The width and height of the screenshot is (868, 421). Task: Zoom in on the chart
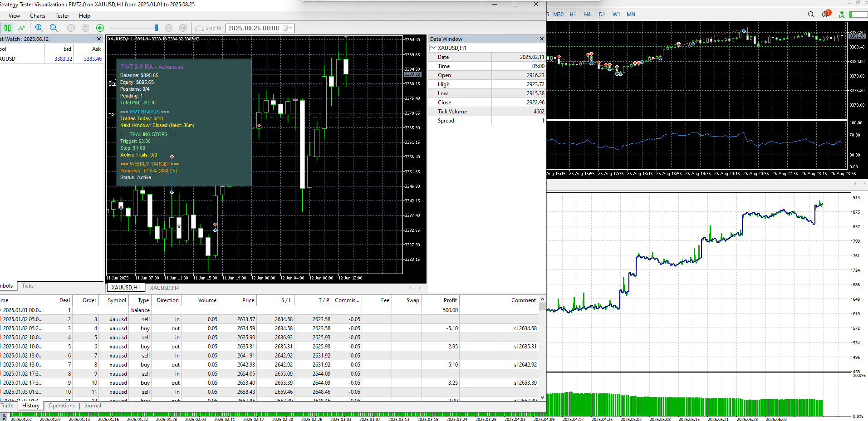pos(39,28)
